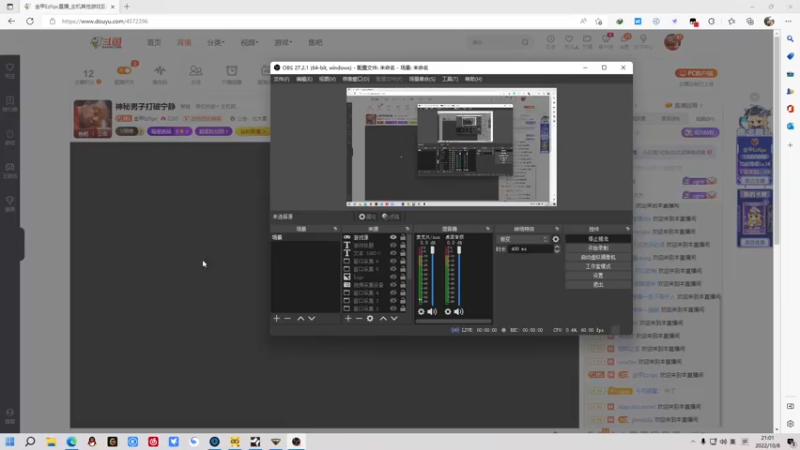Open the Edge sidebar search icon
The width and height of the screenshot is (800, 450).
point(790,39)
